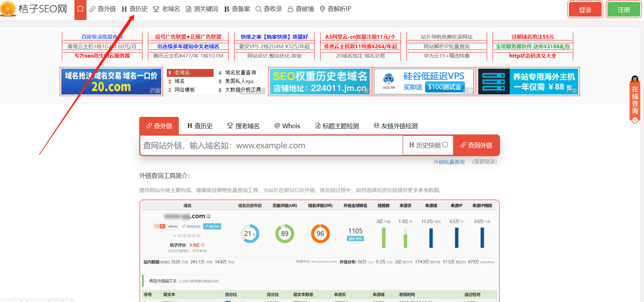This screenshot has height=302, width=644.
Task: Open the 华为云15+精选特惠 link
Action: (x=447, y=56)
